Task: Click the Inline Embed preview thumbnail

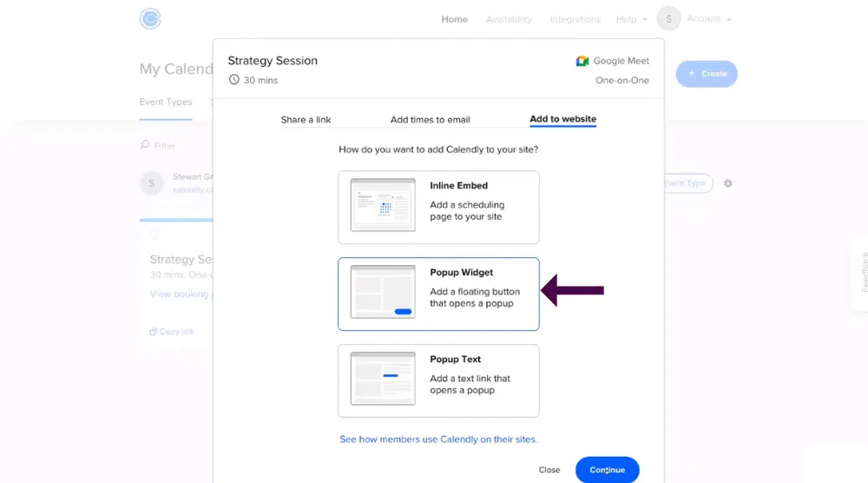Action: [x=383, y=205]
